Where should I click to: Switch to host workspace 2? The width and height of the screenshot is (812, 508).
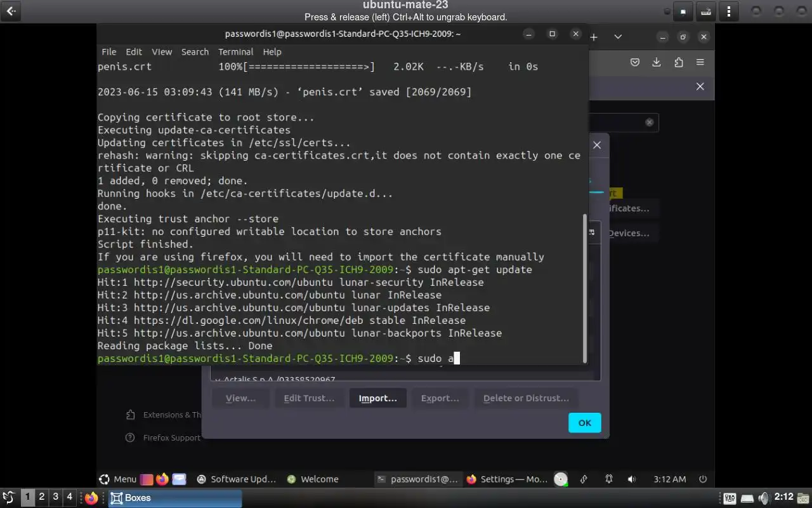pyautogui.click(x=42, y=497)
